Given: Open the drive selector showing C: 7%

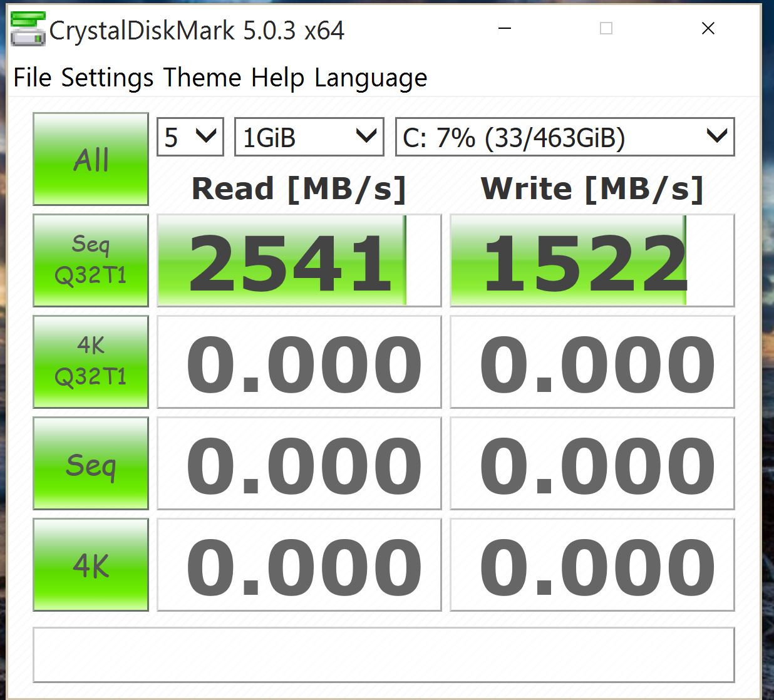Looking at the screenshot, I should tap(565, 137).
